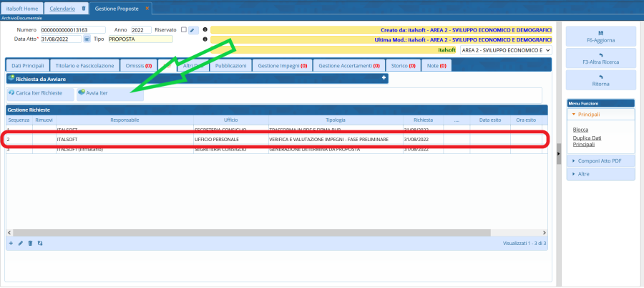This screenshot has height=288, width=644.
Task: Click the pencil icon next to Riservato
Action: [193, 30]
